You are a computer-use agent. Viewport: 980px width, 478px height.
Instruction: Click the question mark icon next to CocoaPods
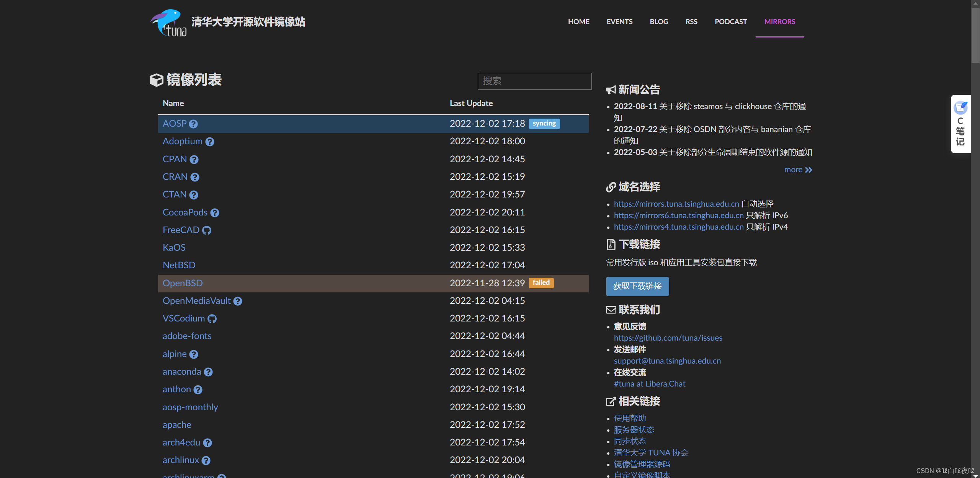tap(215, 213)
